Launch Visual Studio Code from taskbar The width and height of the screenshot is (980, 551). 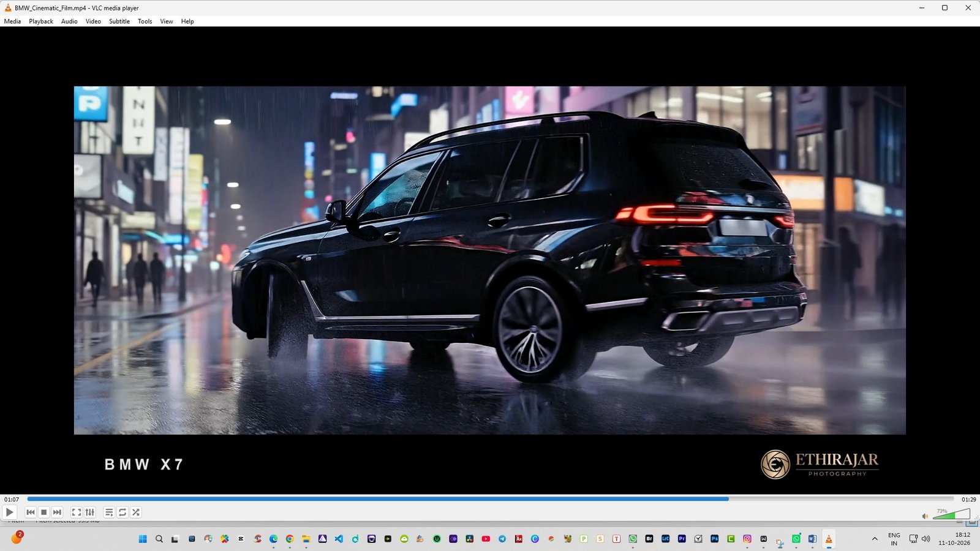(339, 539)
